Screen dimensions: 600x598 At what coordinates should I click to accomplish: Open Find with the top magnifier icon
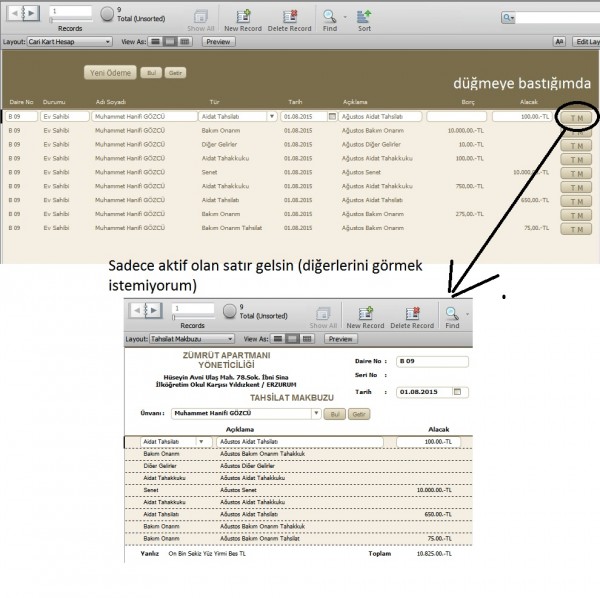pyautogui.click(x=330, y=15)
